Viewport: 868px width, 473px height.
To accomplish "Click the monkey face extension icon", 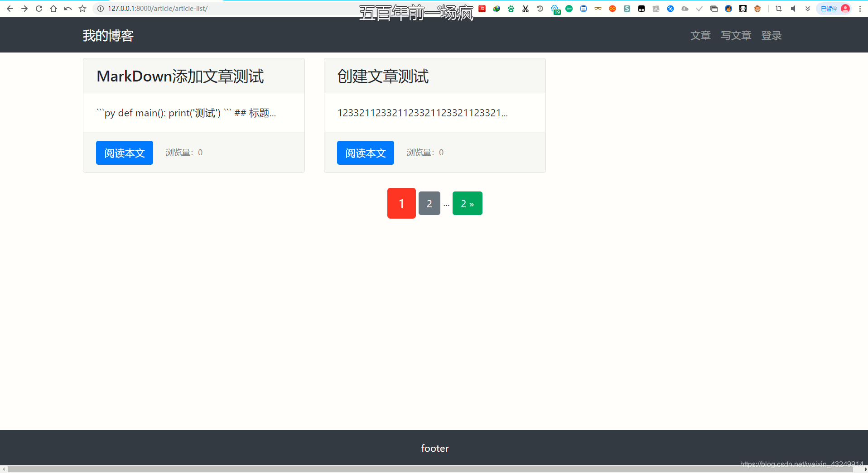I will (x=757, y=9).
